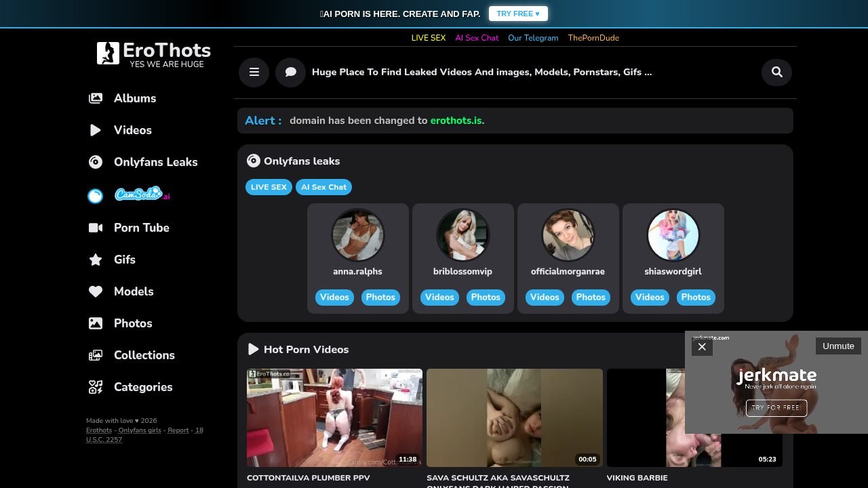This screenshot has height=488, width=868.
Task: Close the jerkmate ad with the X
Action: click(702, 346)
